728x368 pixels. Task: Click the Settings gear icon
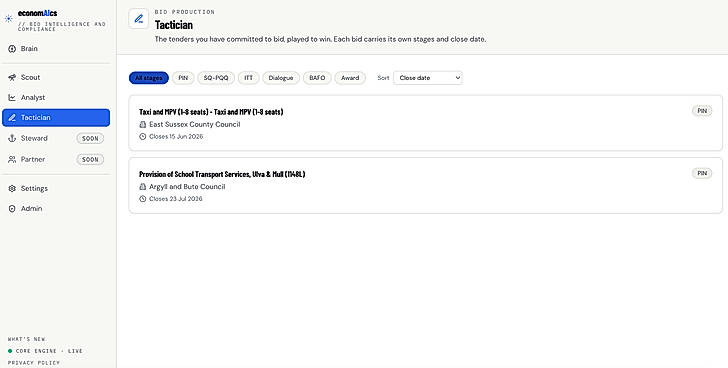point(12,188)
